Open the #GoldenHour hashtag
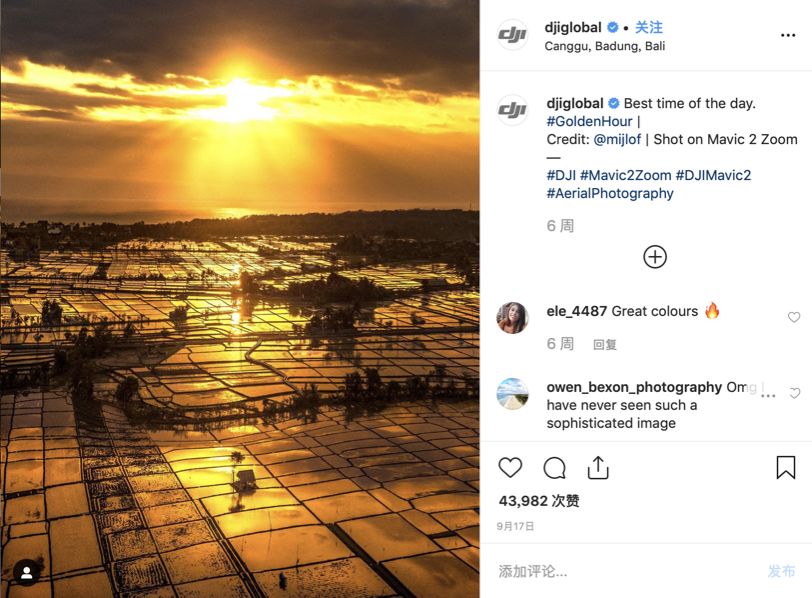 tap(590, 121)
